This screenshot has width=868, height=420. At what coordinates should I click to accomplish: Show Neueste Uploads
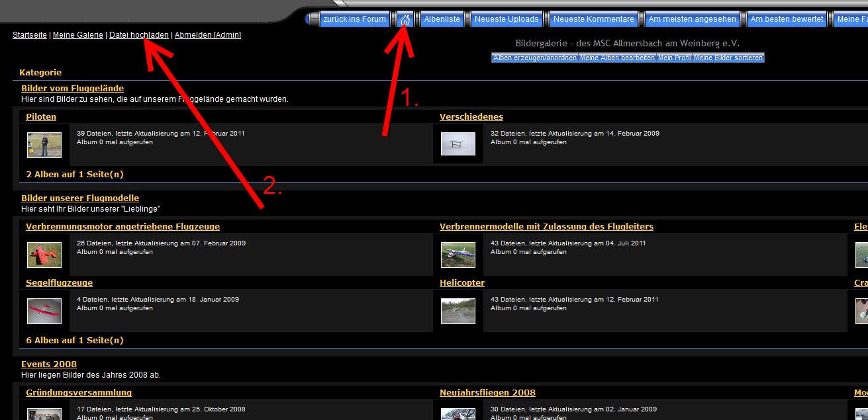(506, 19)
